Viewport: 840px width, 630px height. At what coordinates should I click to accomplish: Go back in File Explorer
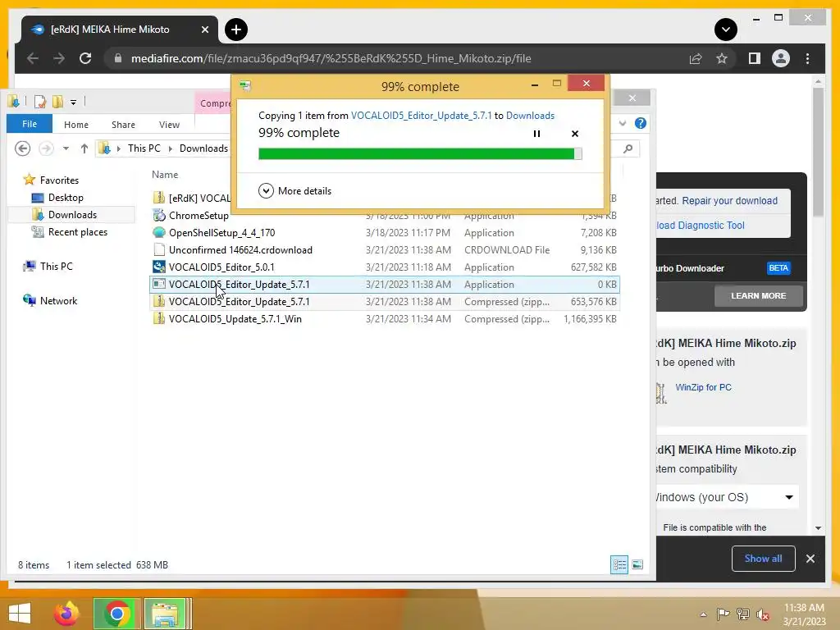pyautogui.click(x=22, y=148)
